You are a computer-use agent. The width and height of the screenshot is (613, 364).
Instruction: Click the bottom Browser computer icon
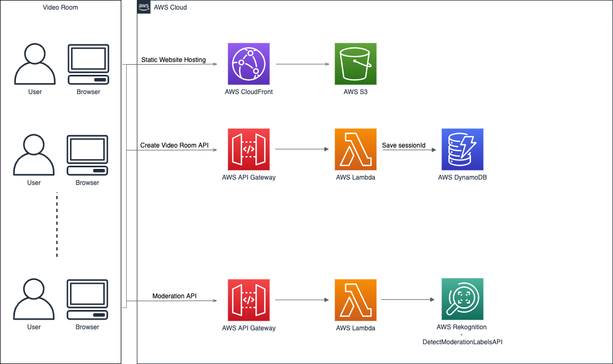click(x=87, y=299)
